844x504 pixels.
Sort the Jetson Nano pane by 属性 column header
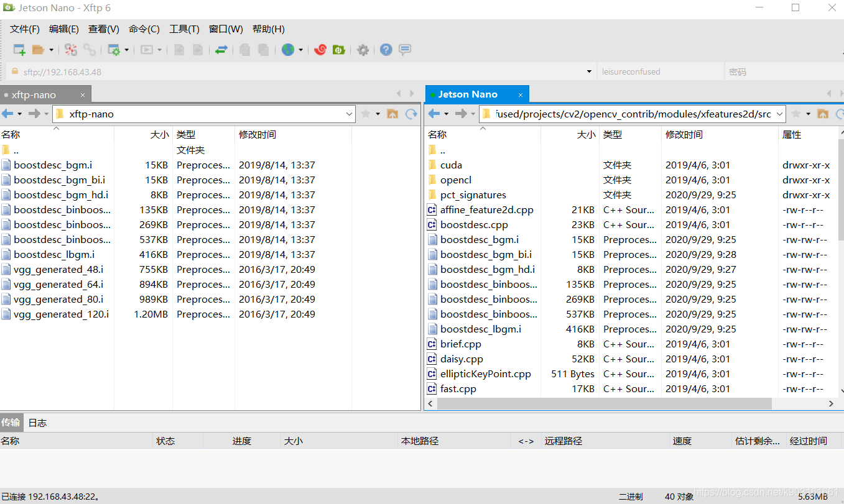tap(809, 134)
